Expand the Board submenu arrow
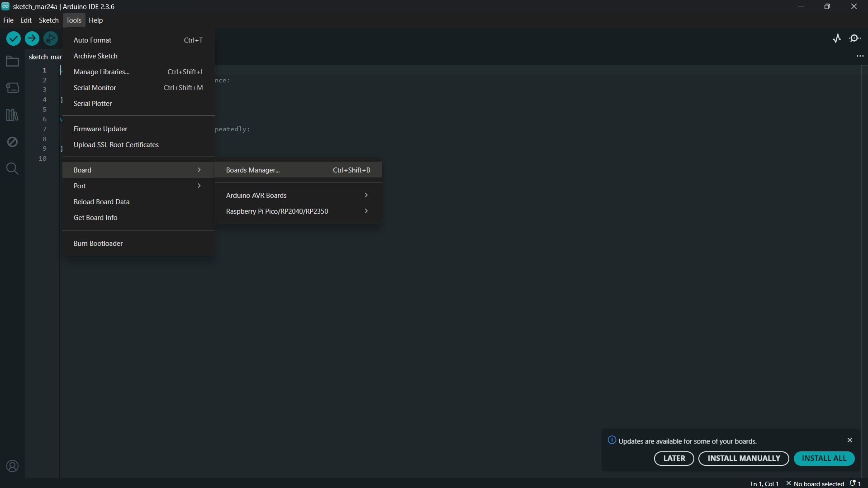This screenshot has height=488, width=868. (x=199, y=170)
